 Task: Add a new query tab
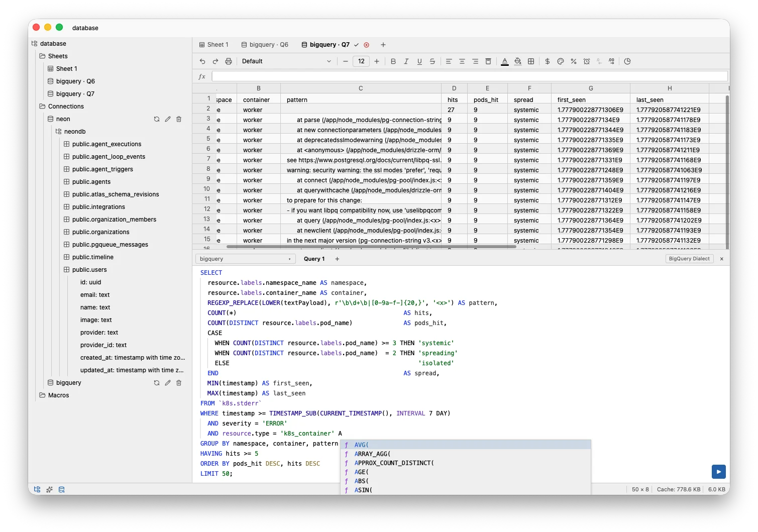338,259
